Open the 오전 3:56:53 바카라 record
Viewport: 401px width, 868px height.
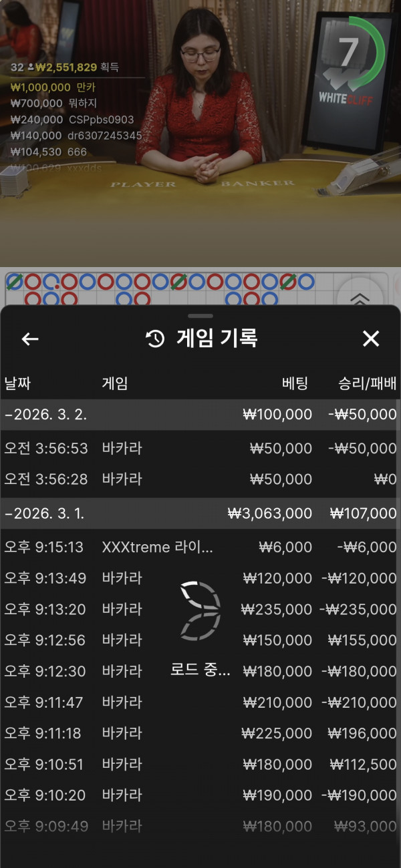click(200, 449)
